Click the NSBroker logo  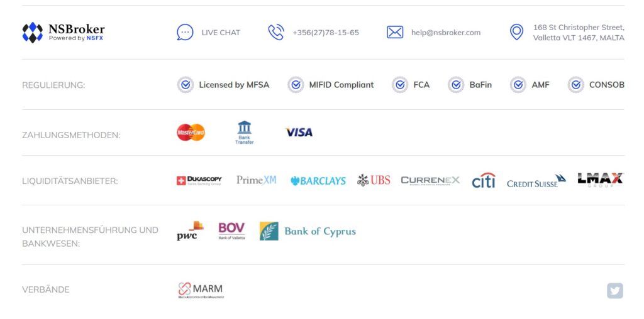pos(64,33)
